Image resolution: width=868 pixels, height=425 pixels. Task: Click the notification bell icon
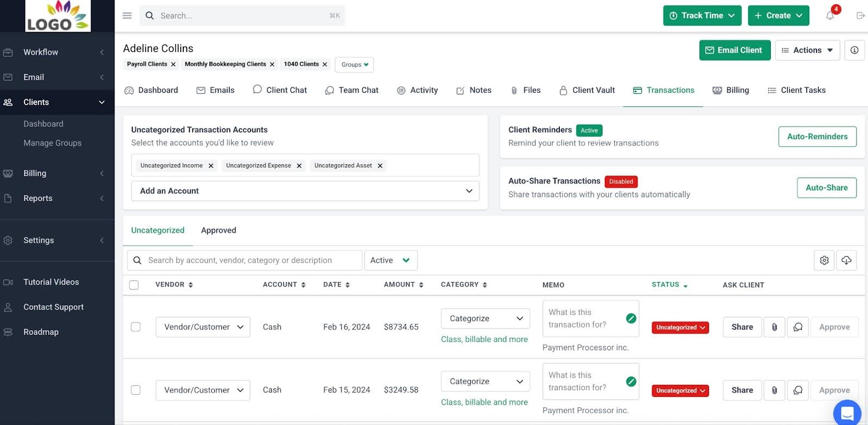tap(829, 16)
